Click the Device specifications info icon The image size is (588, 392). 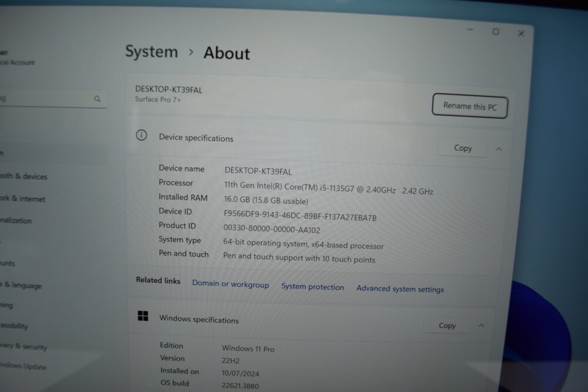tap(141, 135)
